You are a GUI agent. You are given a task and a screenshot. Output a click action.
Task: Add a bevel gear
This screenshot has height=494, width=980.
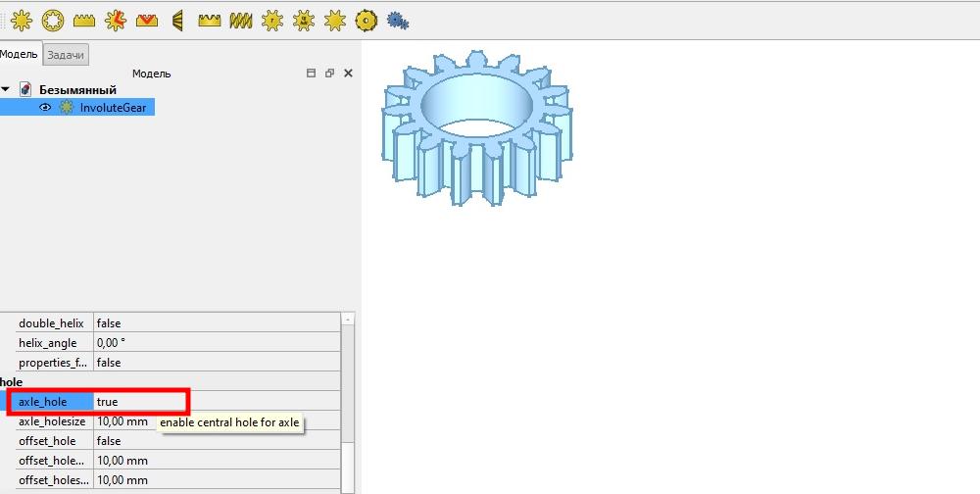[177, 19]
